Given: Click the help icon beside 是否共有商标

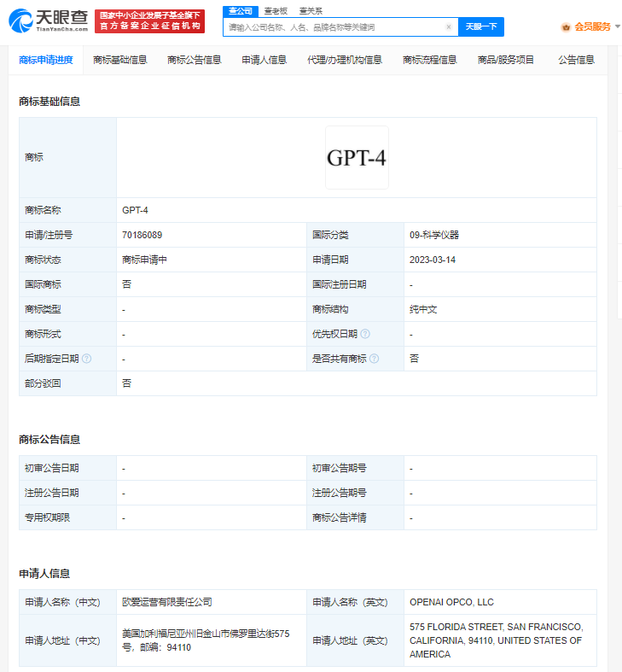Looking at the screenshot, I should pyautogui.click(x=374, y=359).
